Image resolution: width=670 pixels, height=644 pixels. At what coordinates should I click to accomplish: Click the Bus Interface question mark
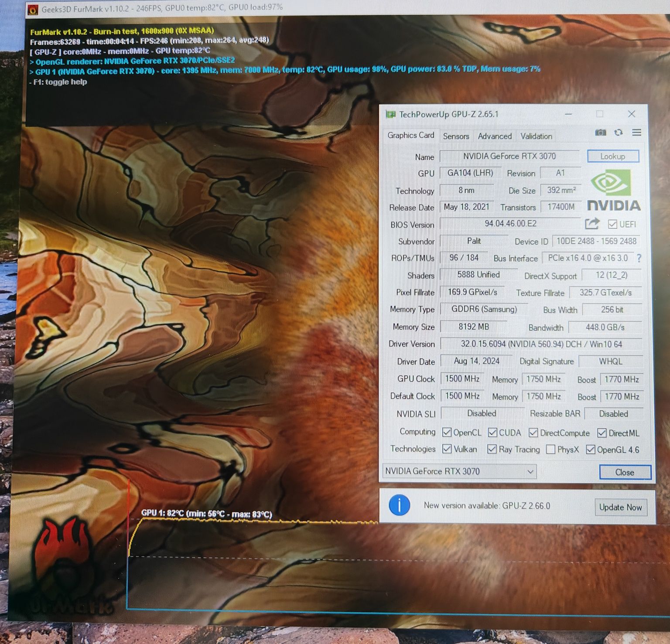click(x=639, y=258)
